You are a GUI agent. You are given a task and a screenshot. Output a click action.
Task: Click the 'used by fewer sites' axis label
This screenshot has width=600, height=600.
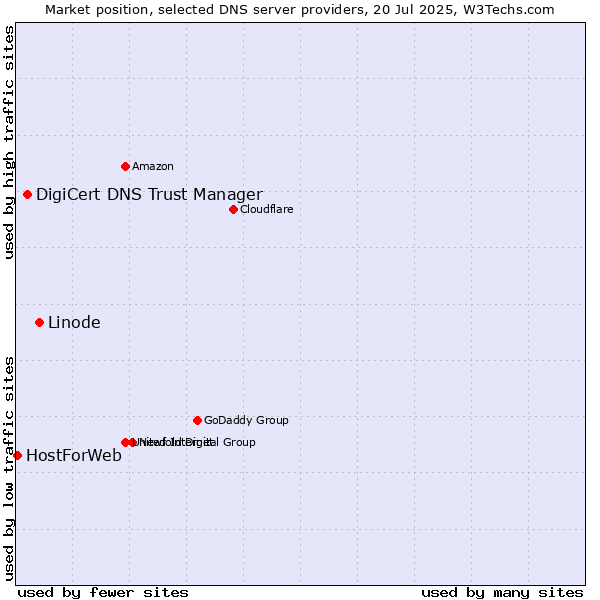coord(103,593)
